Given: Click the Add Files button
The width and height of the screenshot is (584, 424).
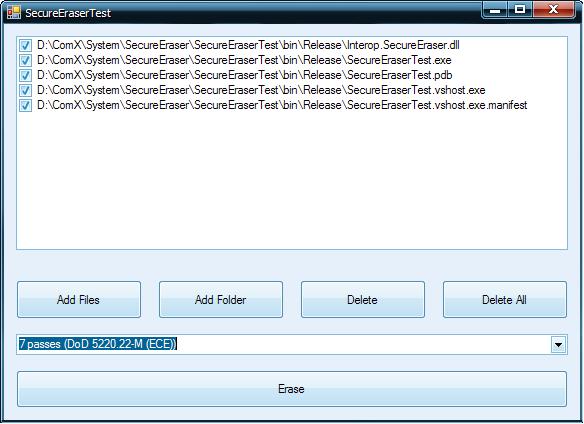Looking at the screenshot, I should point(79,300).
